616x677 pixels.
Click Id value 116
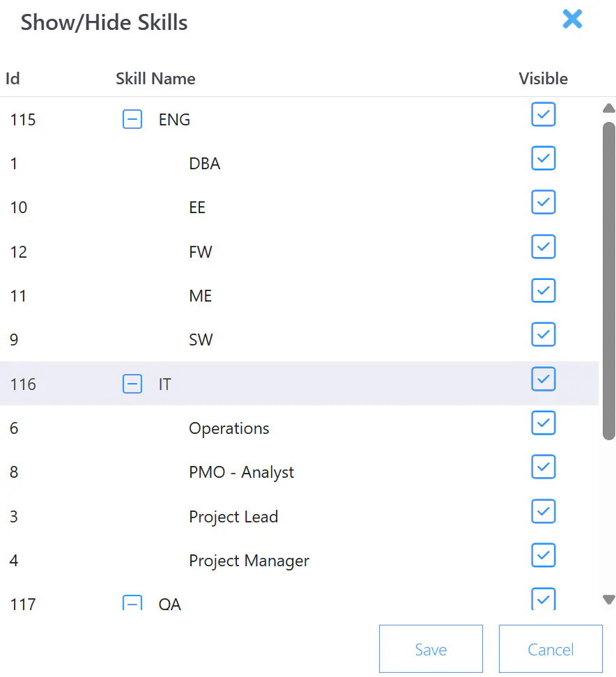point(23,384)
